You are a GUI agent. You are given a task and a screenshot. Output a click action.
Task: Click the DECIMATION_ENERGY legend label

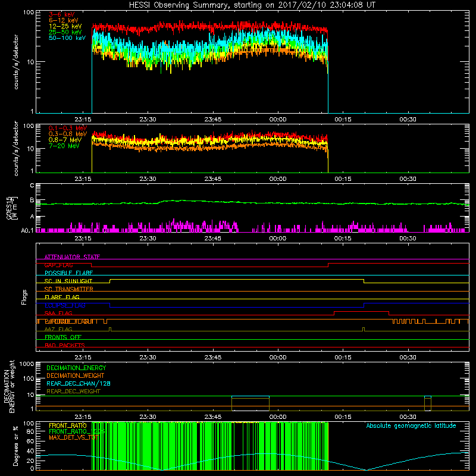point(76,368)
